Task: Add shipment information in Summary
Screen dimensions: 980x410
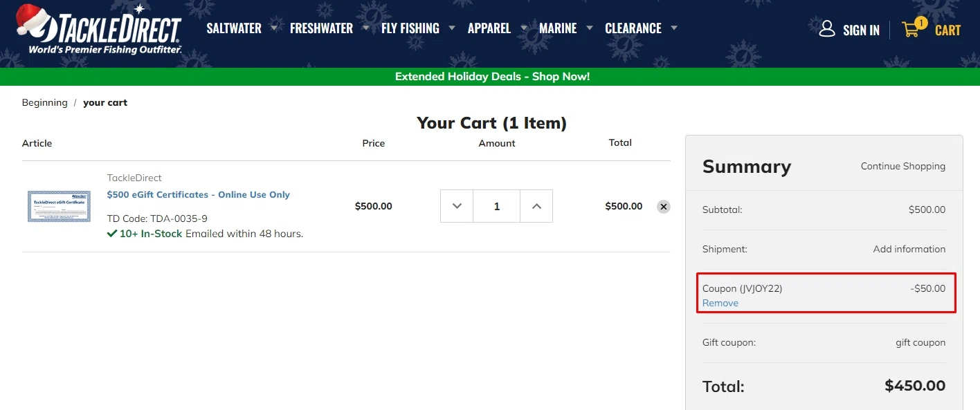Action: click(909, 249)
